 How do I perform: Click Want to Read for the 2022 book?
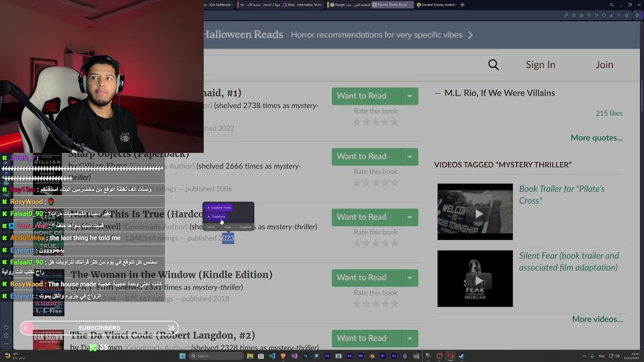click(x=366, y=96)
